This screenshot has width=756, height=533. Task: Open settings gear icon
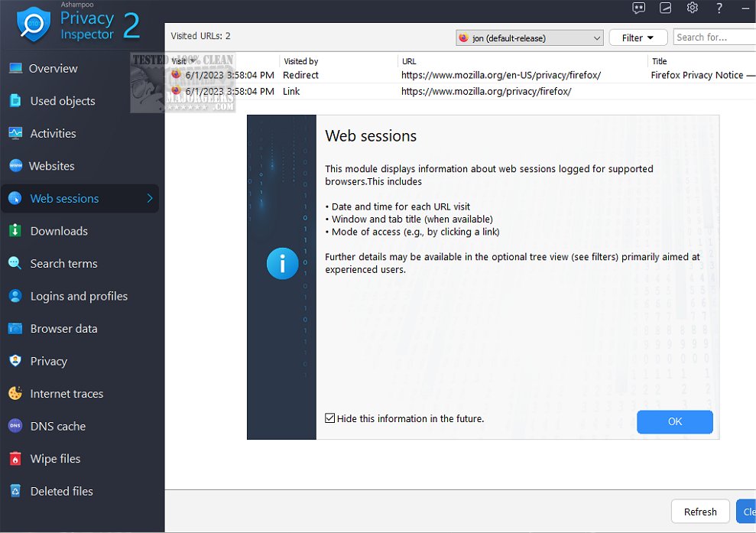(x=693, y=8)
